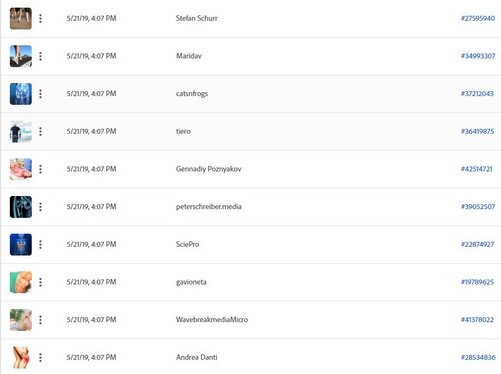Open three-dot menu for Maridav row
The height and width of the screenshot is (374, 501).
pos(40,56)
